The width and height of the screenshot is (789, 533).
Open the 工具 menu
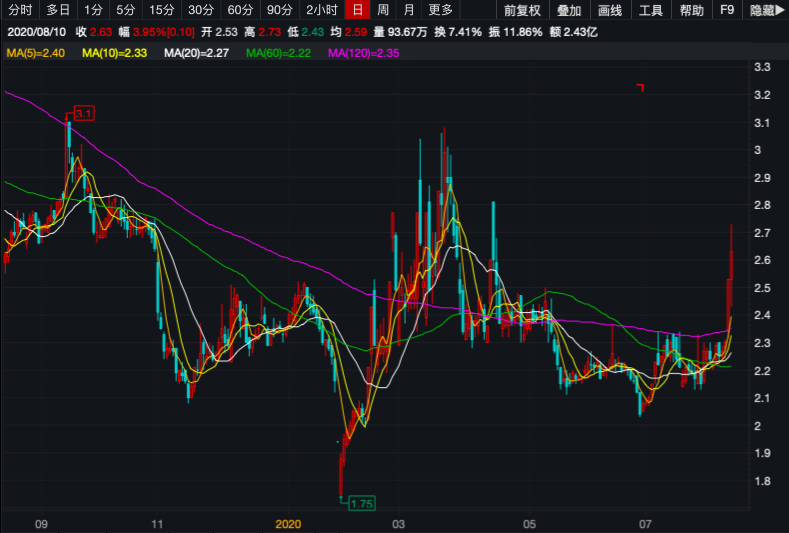point(650,10)
